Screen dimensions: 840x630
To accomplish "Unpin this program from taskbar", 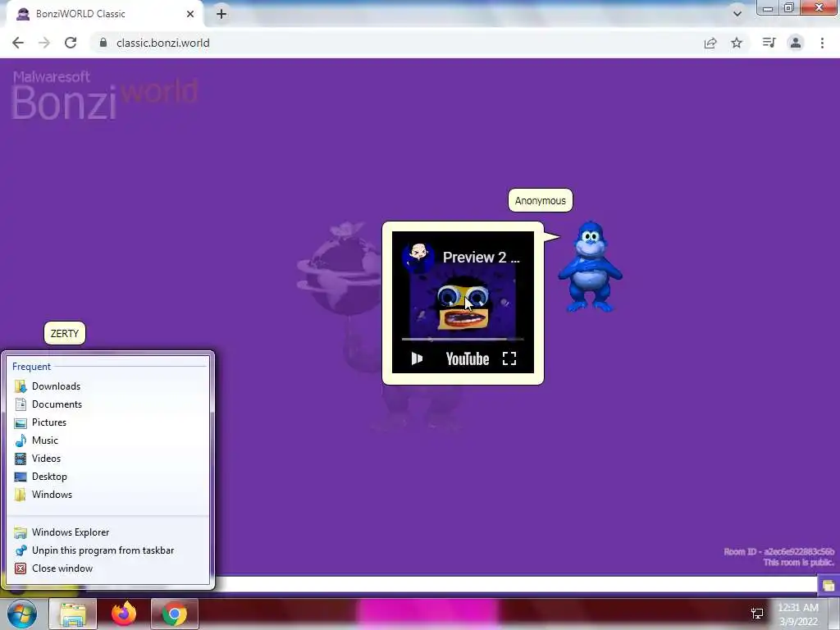I will pyautogui.click(x=109, y=550).
